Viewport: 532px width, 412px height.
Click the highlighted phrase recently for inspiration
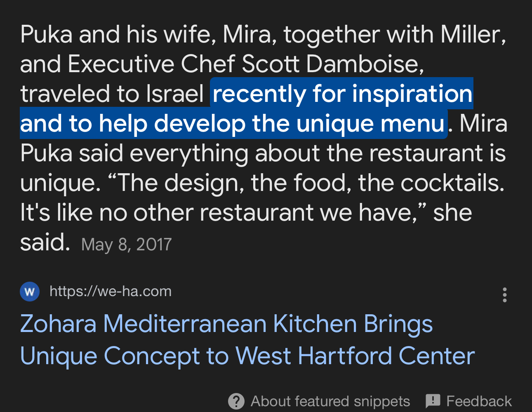[342, 94]
